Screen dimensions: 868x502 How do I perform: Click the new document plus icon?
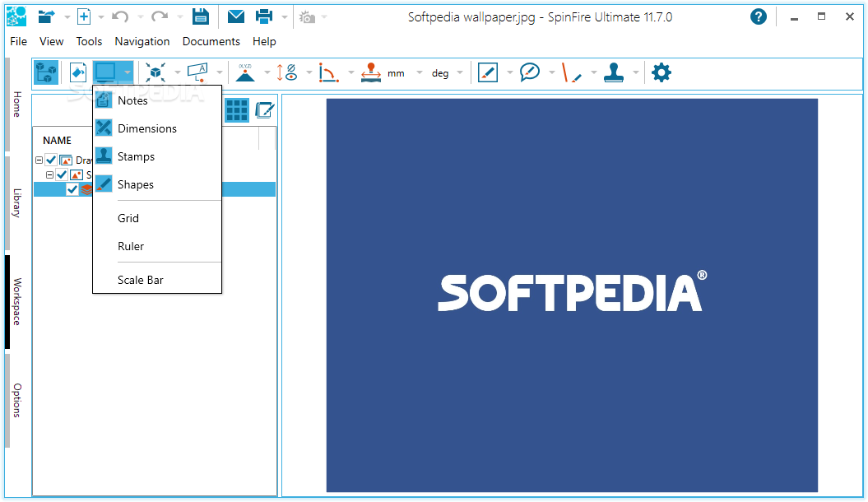click(x=84, y=16)
